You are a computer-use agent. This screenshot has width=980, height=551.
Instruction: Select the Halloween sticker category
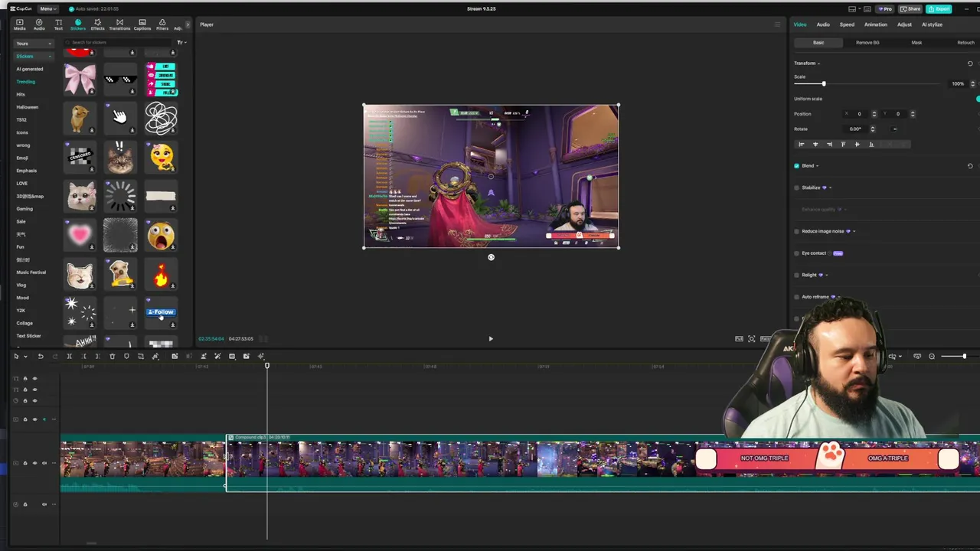[x=28, y=107]
